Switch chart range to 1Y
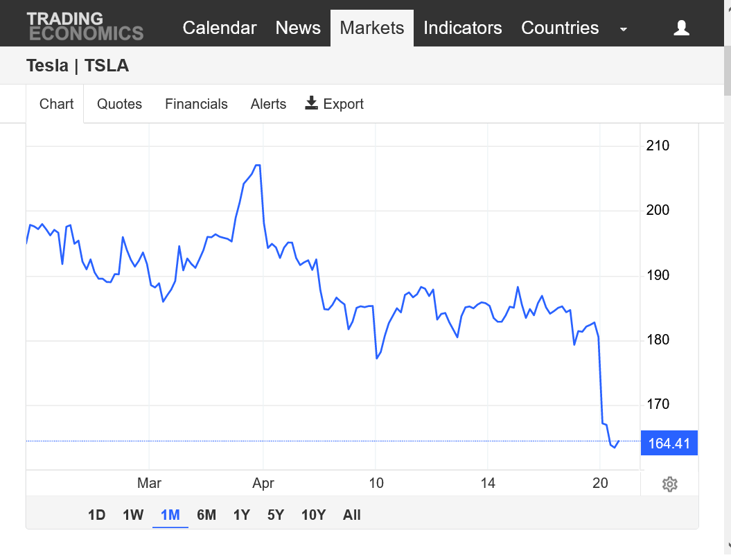The height and width of the screenshot is (560, 731). point(242,515)
